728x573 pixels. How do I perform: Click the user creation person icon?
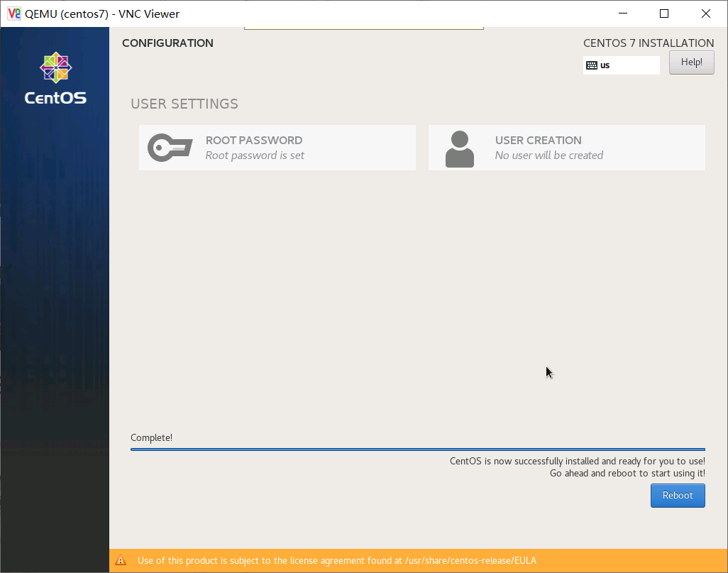(460, 148)
